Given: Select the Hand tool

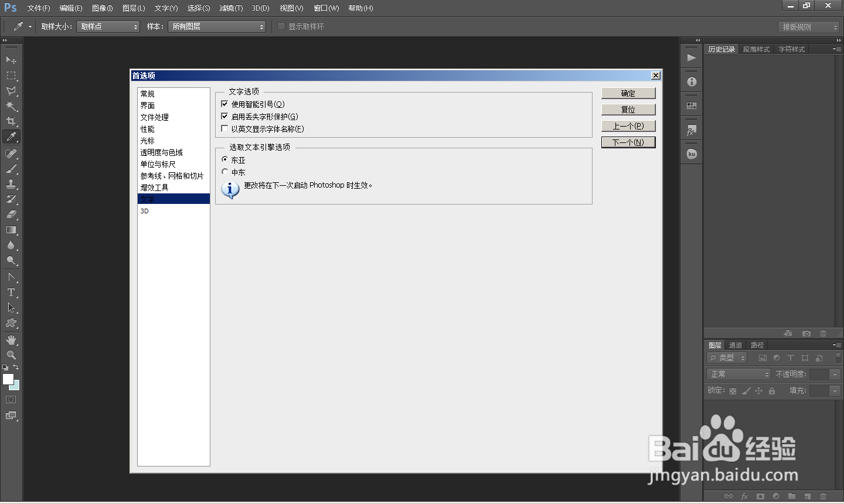Looking at the screenshot, I should click(11, 340).
